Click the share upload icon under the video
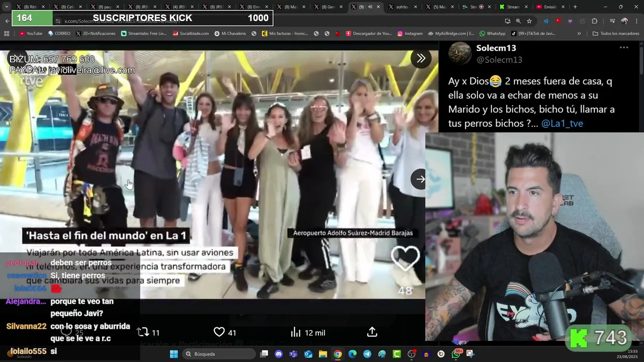Screen dimensions: 644x362 (x=372, y=332)
